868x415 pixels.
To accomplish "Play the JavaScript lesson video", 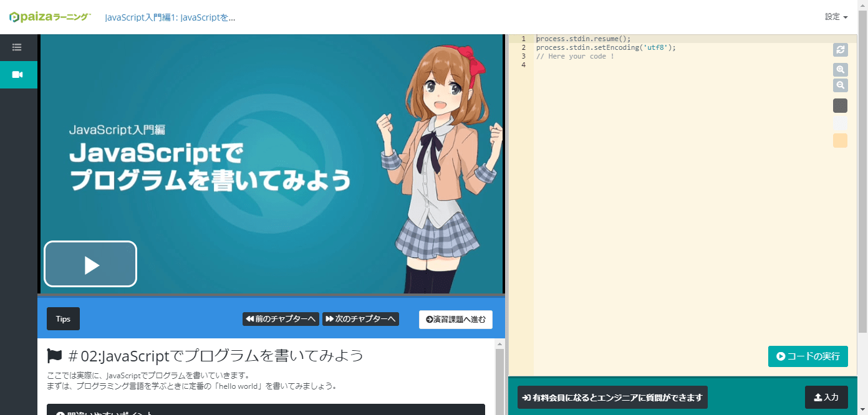I will point(90,264).
